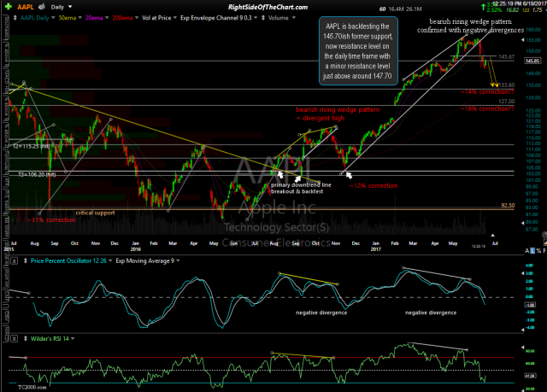This screenshot has height=392, width=547.
Task: Expand the AAPL Daily plot menu arrow
Action: [x=53, y=18]
